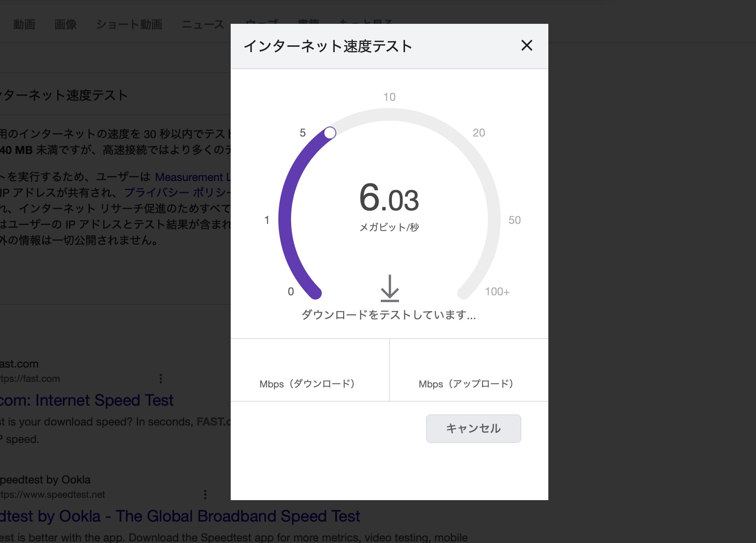Screen dimensions: 756x543
Task: Click the fast.com URL text
Action: pos(30,379)
